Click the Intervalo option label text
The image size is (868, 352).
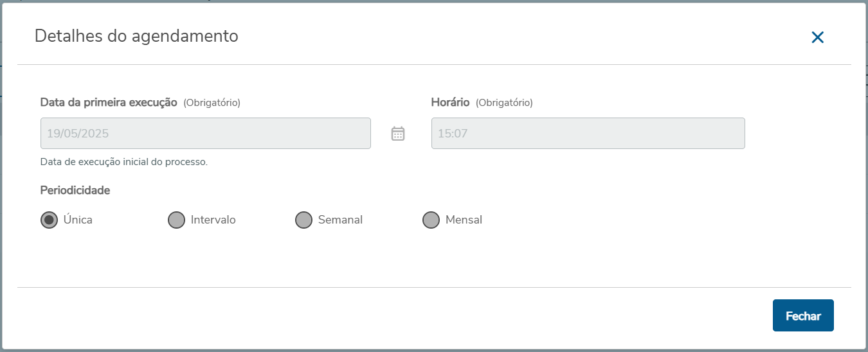(x=213, y=220)
